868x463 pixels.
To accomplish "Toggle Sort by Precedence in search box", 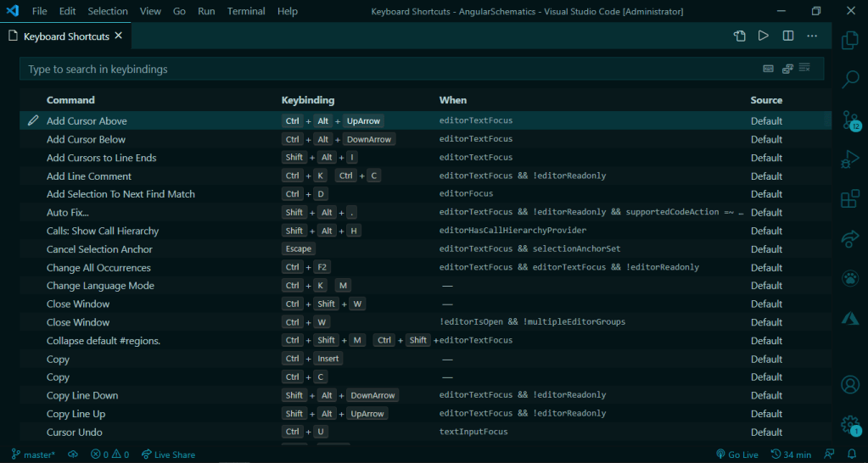I will coord(787,69).
